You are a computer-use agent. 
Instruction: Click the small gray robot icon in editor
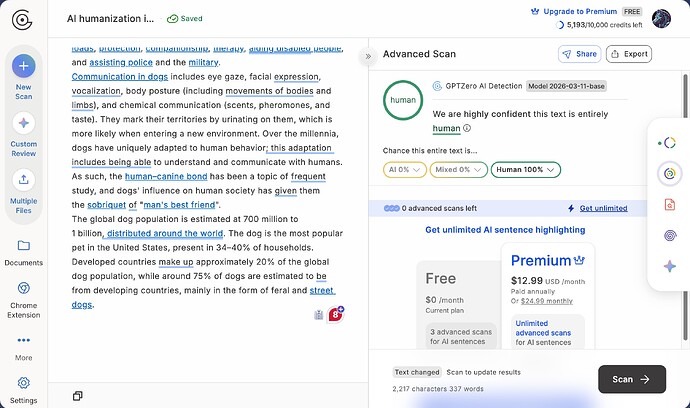319,315
